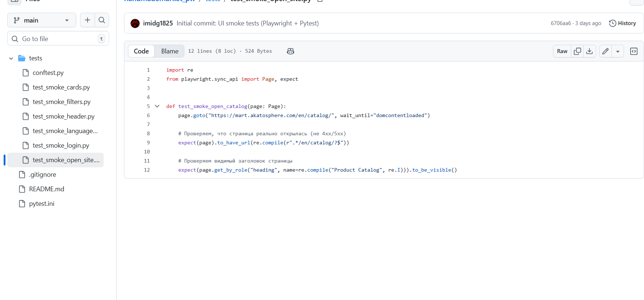Open the symbols panel icon
The width and height of the screenshot is (644, 300).
(x=634, y=51)
